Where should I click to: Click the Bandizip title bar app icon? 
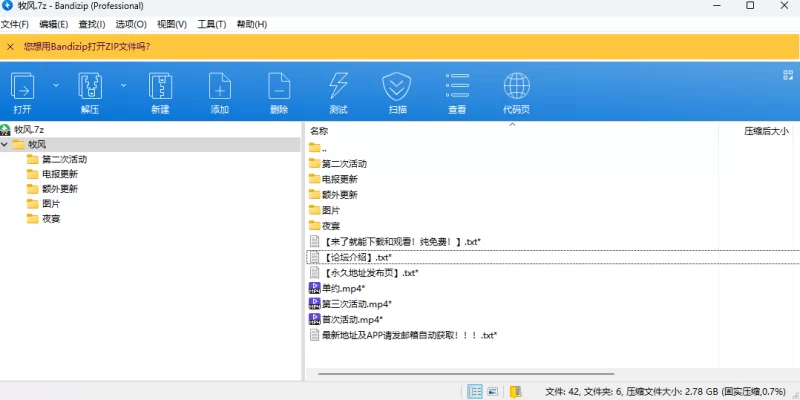(8, 6)
